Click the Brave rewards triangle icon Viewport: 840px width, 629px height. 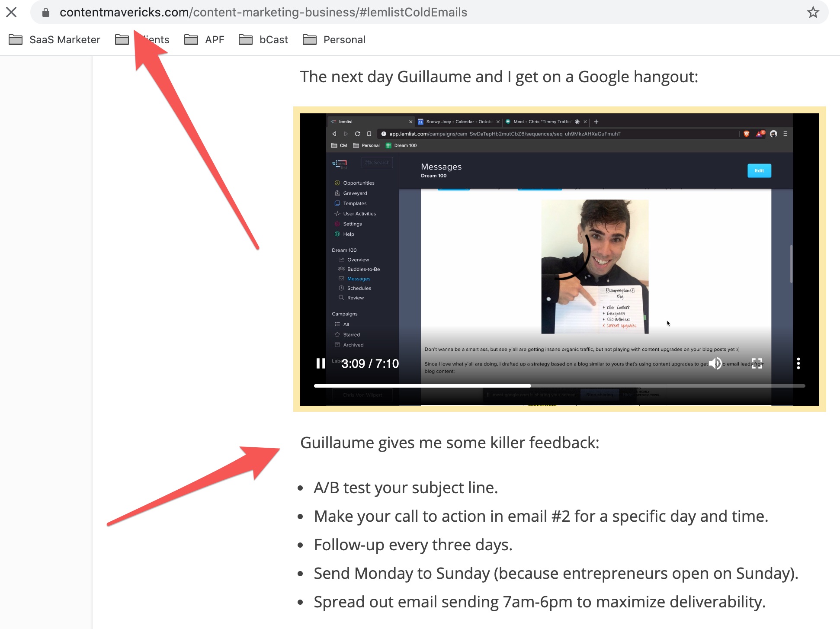(x=760, y=134)
